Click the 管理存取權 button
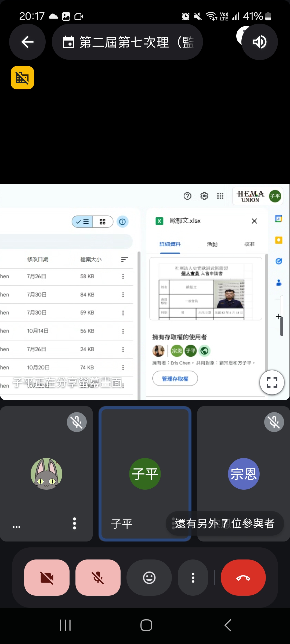Screen dimensions: 290x644 175,378
